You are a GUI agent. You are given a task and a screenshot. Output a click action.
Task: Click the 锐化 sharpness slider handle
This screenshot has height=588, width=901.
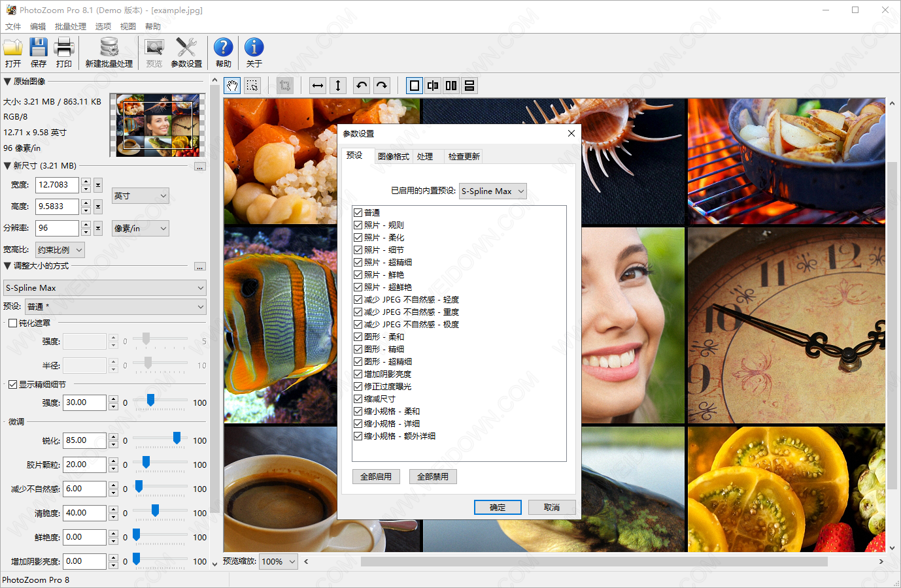177,438
